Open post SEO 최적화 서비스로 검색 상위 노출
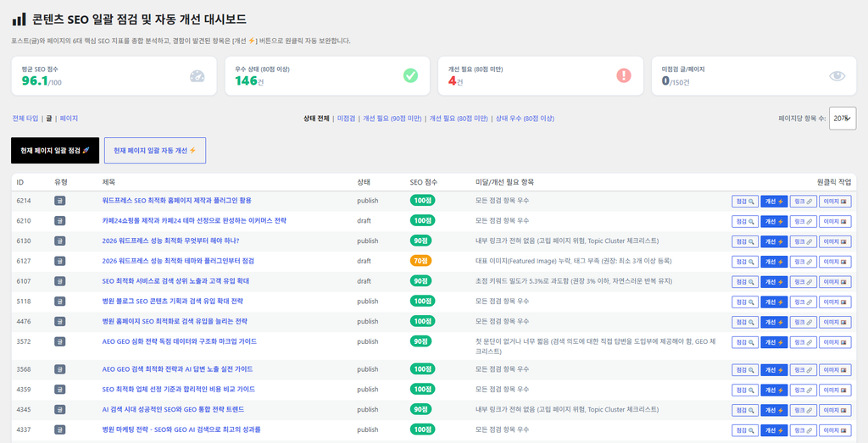868x443 pixels. coord(175,281)
